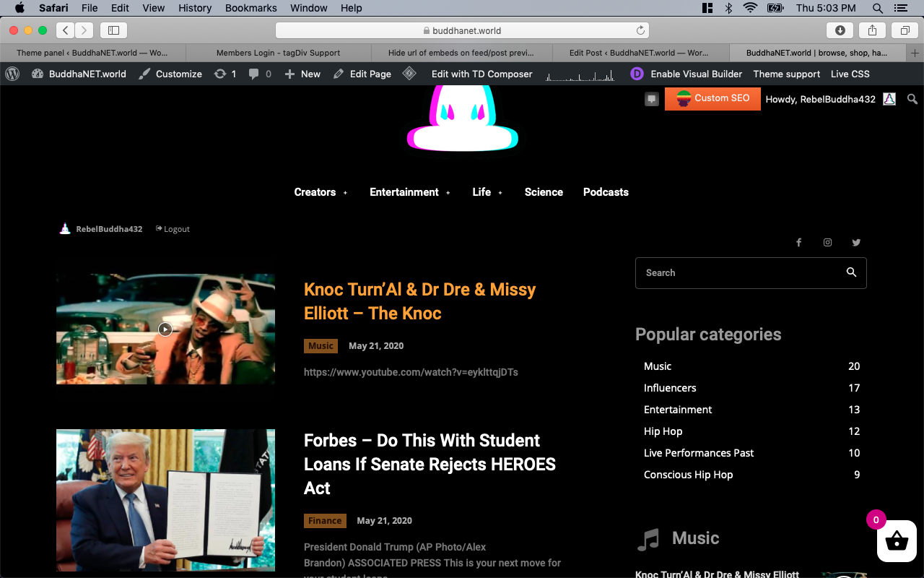
Task: Click Safari's back navigation arrow
Action: [66, 30]
